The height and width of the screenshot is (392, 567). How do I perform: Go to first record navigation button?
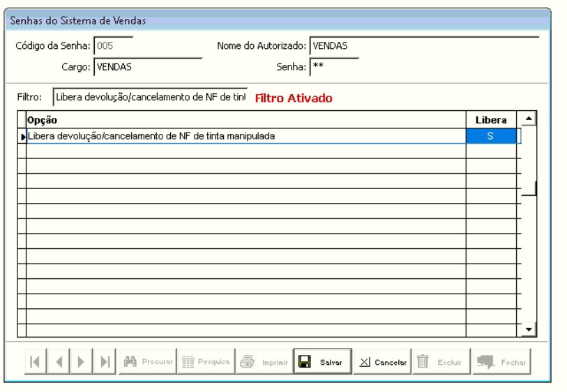[36, 361]
